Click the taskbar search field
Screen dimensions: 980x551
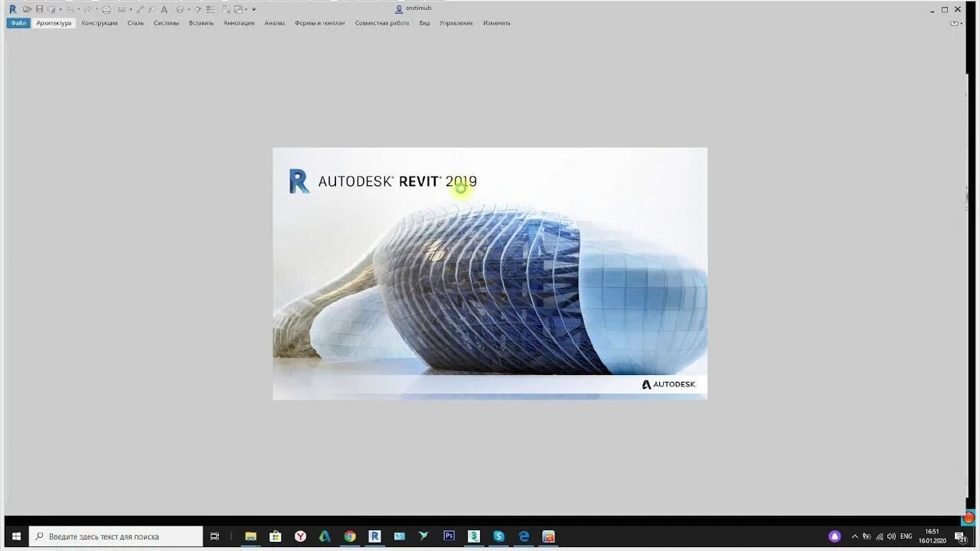click(116, 536)
